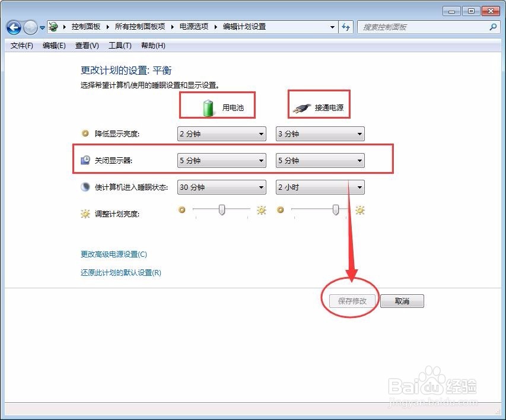The image size is (506, 420).
Task: Click the battery plan brightness slider handle
Action: point(221,210)
